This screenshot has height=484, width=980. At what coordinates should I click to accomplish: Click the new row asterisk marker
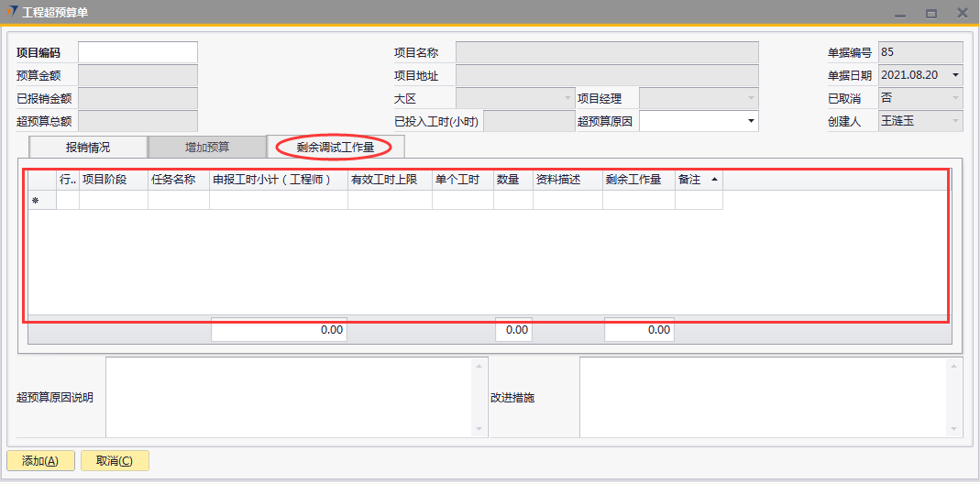click(x=36, y=200)
